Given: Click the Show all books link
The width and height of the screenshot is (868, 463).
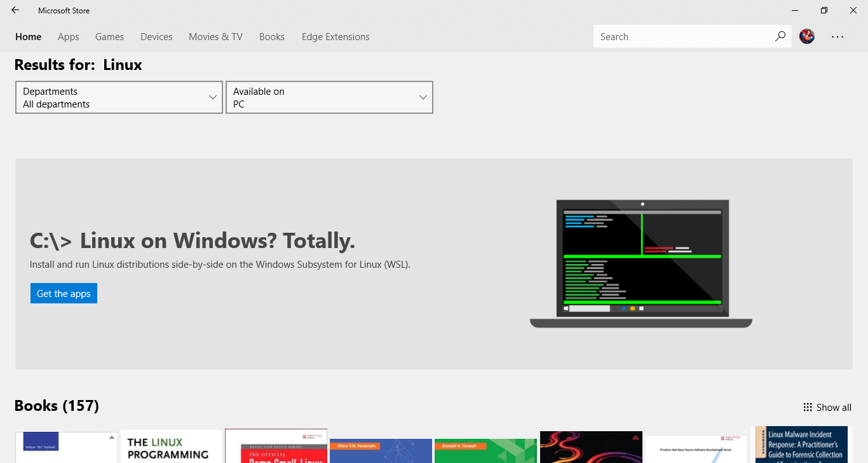Looking at the screenshot, I should tap(834, 408).
